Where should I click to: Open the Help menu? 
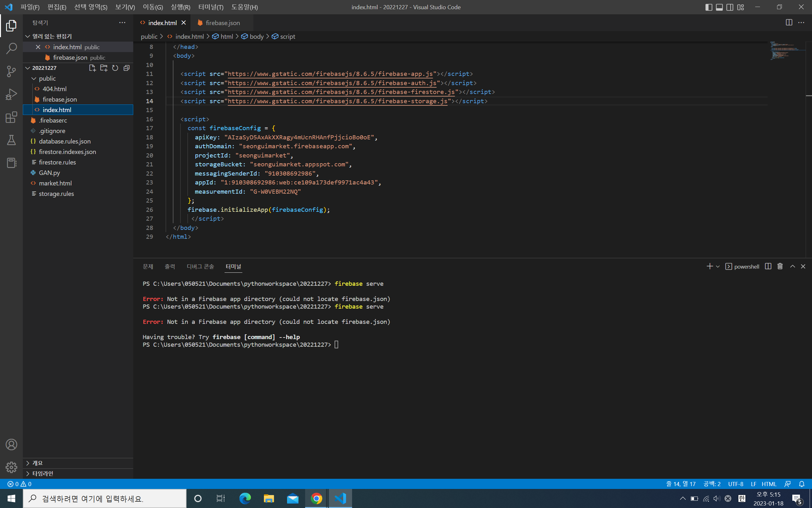(x=244, y=7)
